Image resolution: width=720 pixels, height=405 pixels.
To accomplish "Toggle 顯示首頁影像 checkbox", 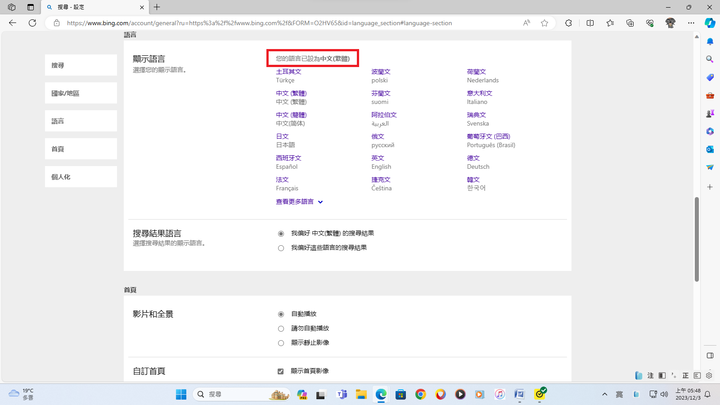I will [x=281, y=371].
